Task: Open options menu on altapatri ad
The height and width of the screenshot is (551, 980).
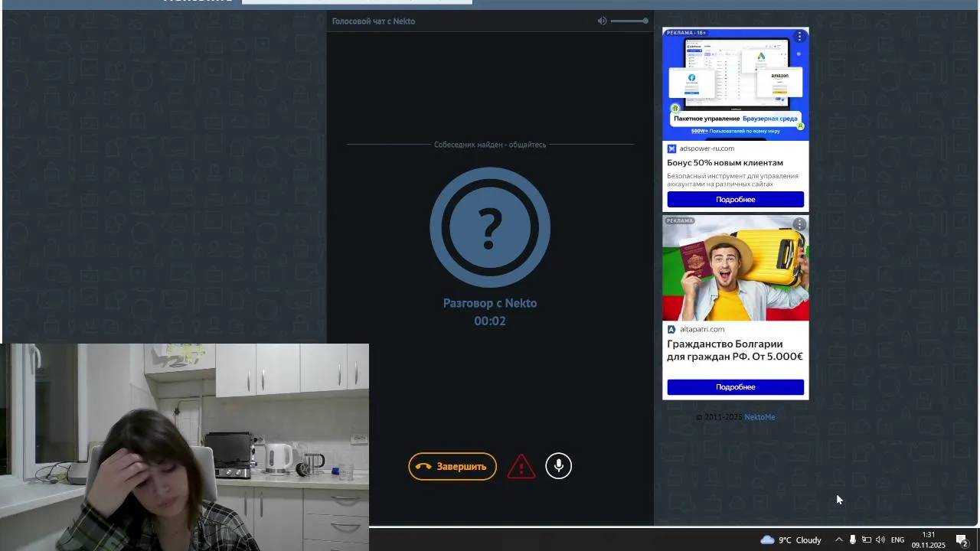Action: [799, 224]
